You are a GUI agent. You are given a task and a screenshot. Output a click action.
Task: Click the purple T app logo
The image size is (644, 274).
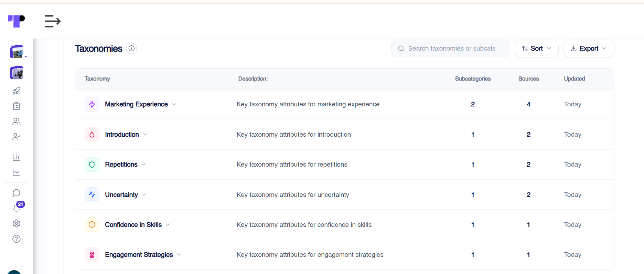pyautogui.click(x=17, y=21)
